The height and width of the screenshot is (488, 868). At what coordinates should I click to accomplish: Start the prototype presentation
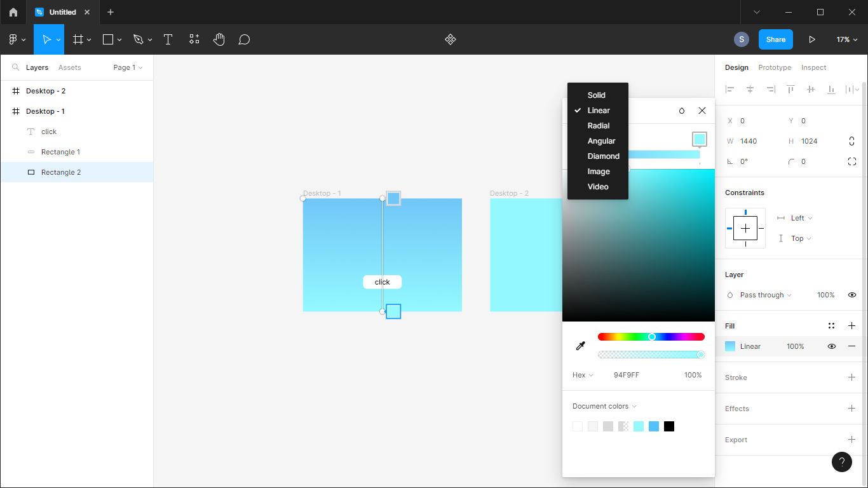point(812,39)
